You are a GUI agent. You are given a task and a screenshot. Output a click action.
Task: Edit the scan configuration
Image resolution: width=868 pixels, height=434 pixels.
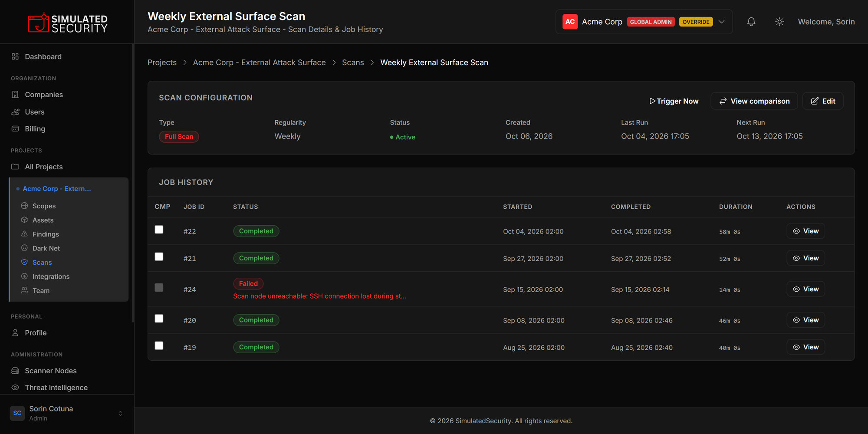[823, 101]
